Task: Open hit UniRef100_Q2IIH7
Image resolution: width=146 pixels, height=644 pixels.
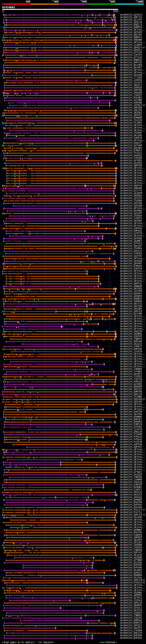Action: pos(131,20)
